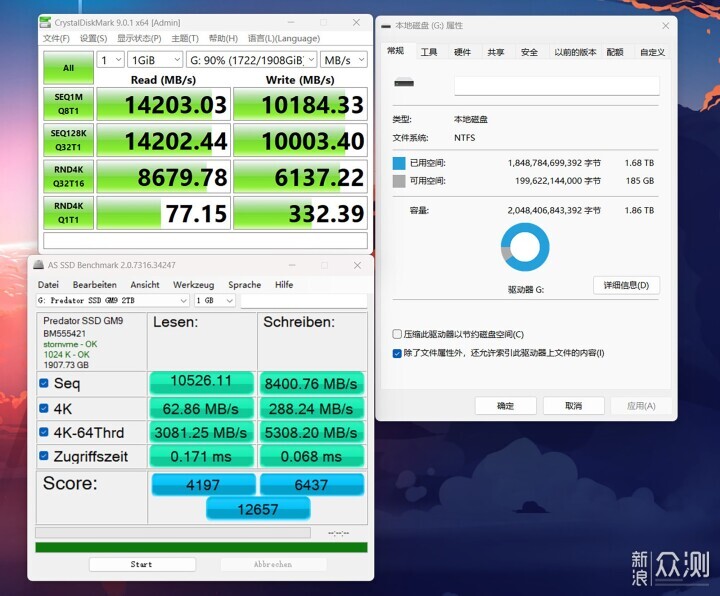Screen dimensions: 720x596
Task: Click the blue 已用空间 color swatch
Action: pos(399,163)
